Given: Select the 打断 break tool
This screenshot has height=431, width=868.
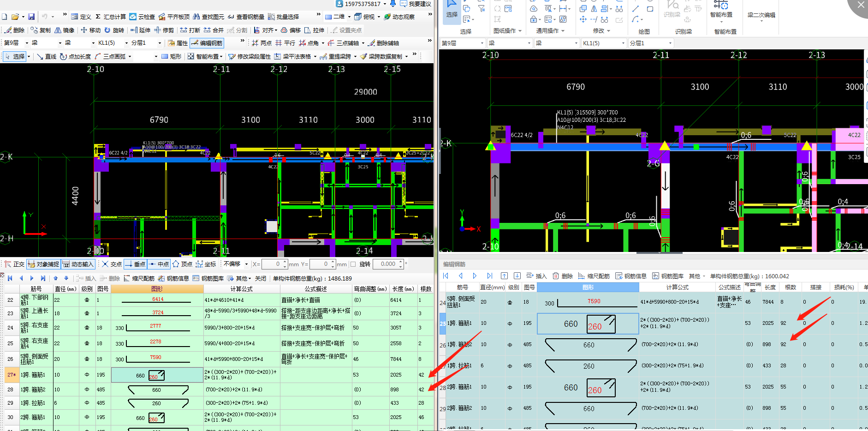Looking at the screenshot, I should coord(190,30).
